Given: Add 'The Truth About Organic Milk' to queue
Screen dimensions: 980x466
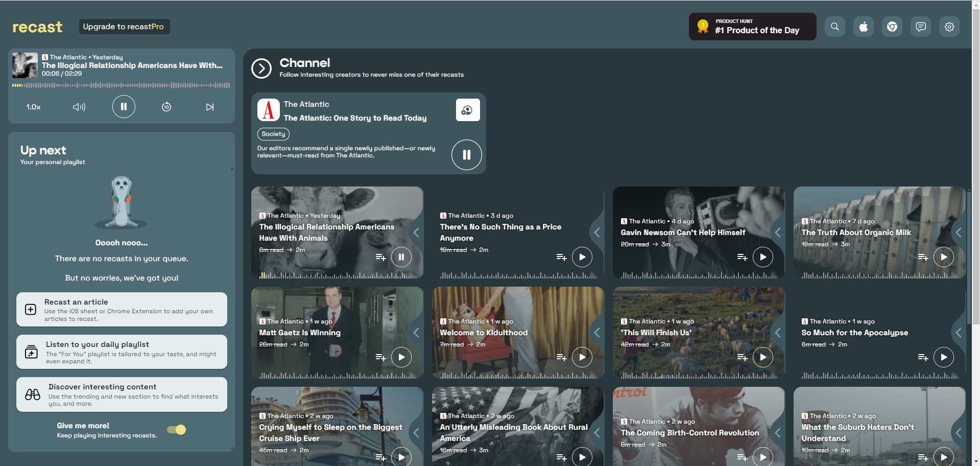Looking at the screenshot, I should [x=923, y=257].
